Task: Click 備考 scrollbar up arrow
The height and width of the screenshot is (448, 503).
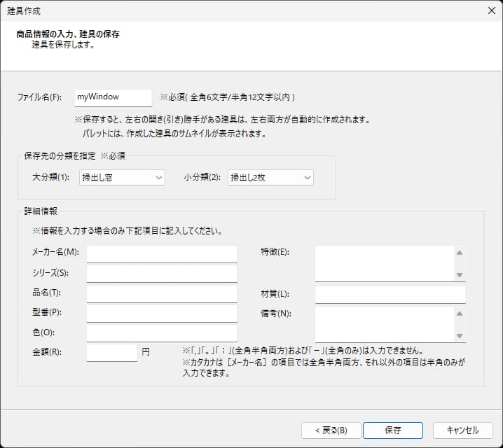Action: (x=460, y=314)
